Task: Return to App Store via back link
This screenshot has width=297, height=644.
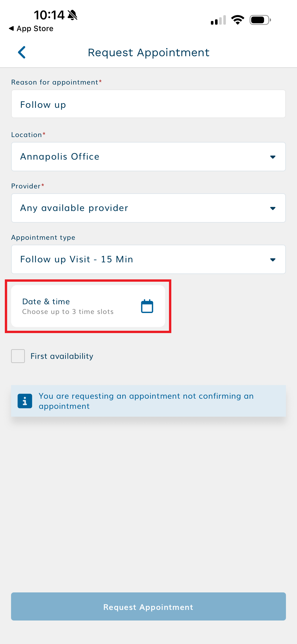Action: [31, 29]
